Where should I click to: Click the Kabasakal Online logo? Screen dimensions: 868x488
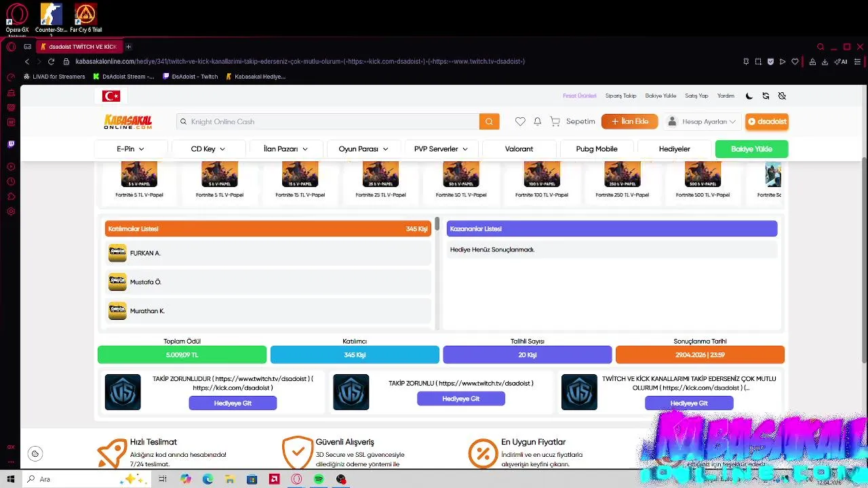coord(127,121)
